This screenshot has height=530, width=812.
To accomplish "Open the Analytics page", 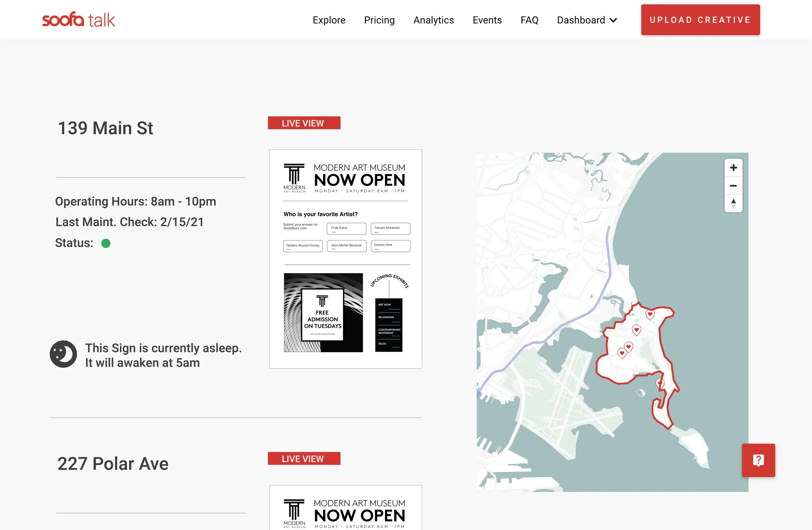I will tap(433, 20).
